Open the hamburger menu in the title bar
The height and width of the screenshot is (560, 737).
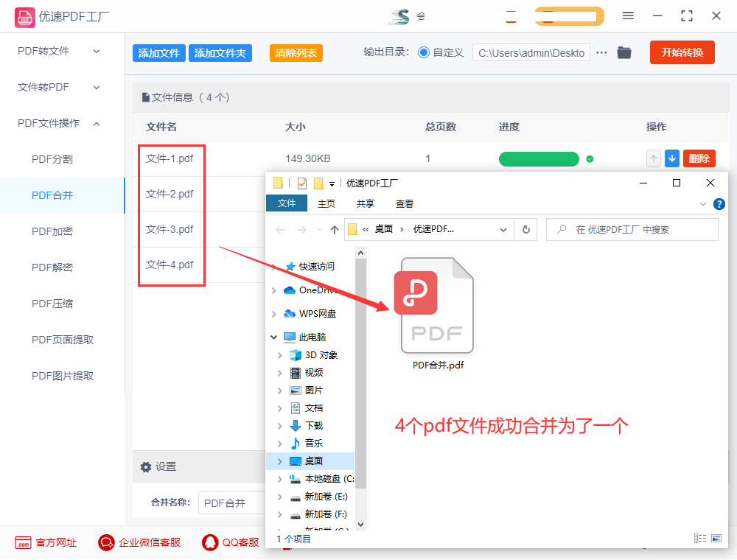[x=628, y=16]
